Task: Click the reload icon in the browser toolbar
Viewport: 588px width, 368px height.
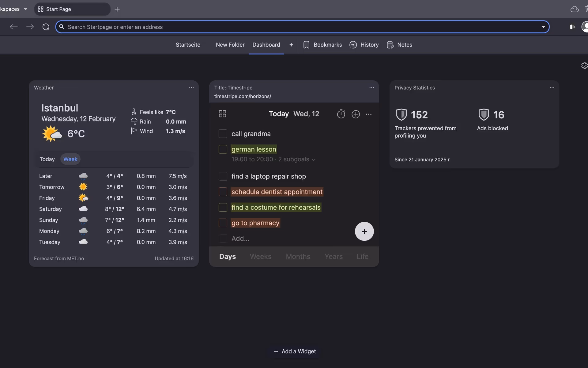Action: (x=45, y=27)
